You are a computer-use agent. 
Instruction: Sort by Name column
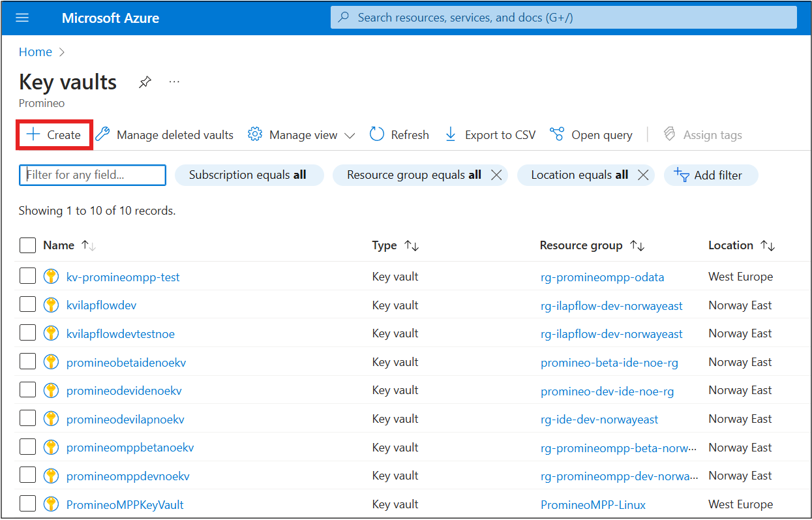89,245
